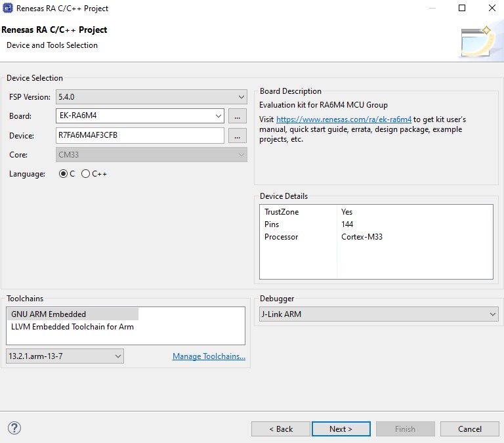Open the Board dropdown showing EK-RA6M4
The image size is (504, 443).
tap(140, 116)
